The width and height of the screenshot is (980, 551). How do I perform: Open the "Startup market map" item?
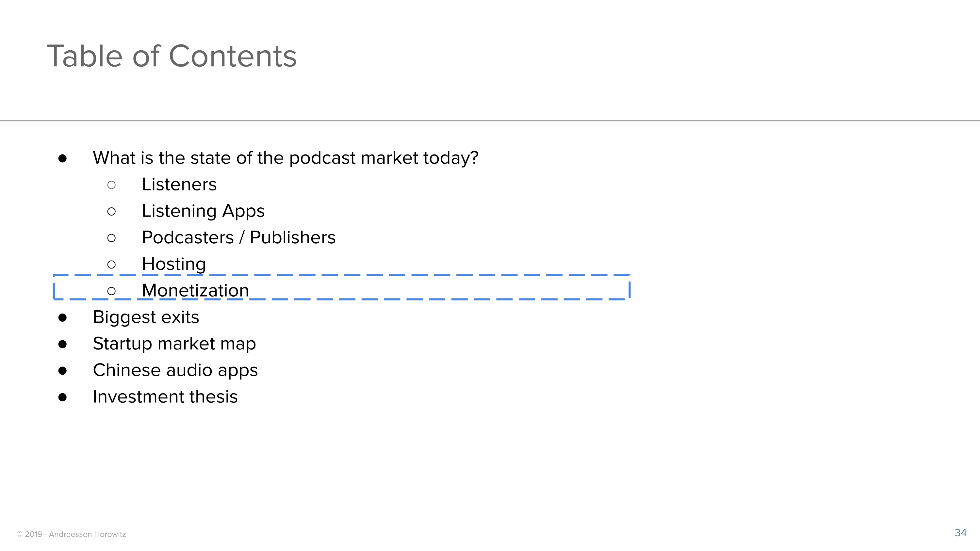coord(174,344)
